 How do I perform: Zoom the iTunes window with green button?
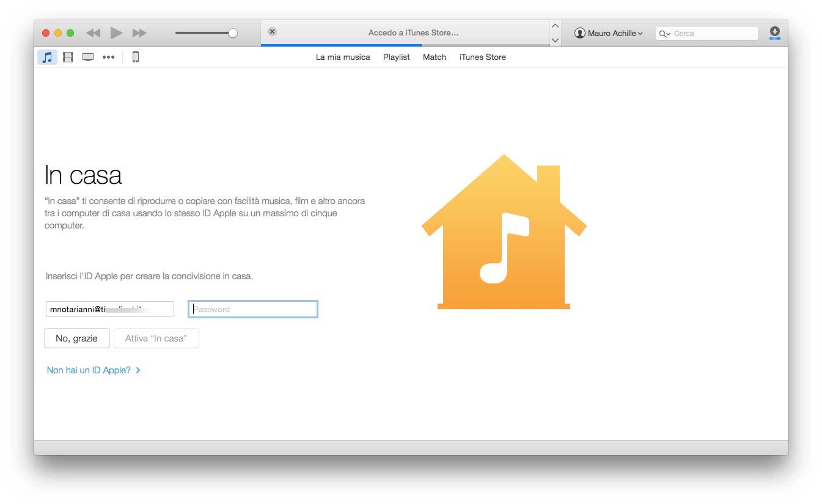[x=70, y=33]
